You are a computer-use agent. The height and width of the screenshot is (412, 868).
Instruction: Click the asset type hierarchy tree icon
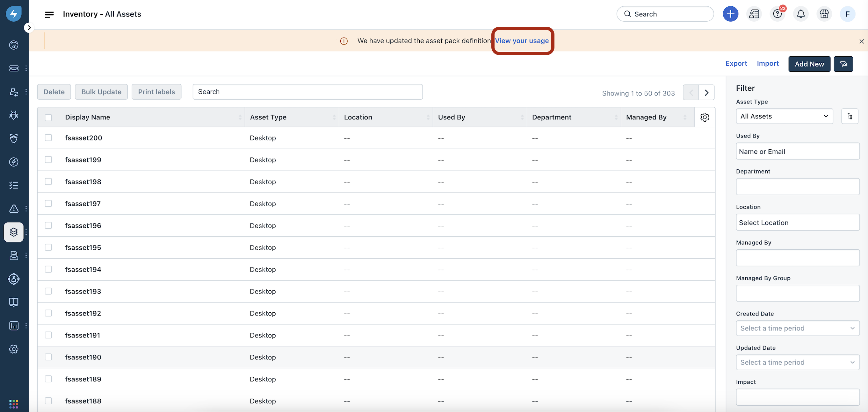pyautogui.click(x=850, y=116)
